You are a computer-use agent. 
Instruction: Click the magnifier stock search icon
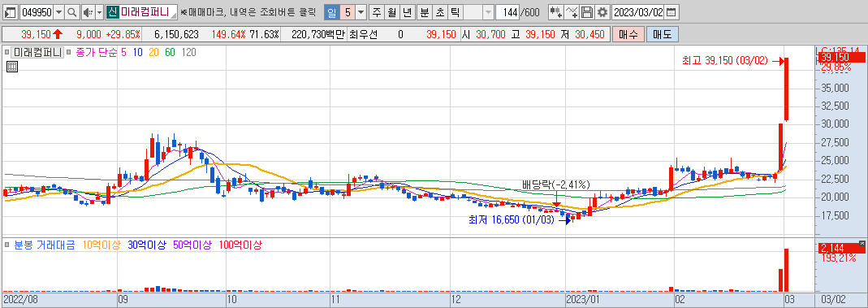[x=72, y=12]
